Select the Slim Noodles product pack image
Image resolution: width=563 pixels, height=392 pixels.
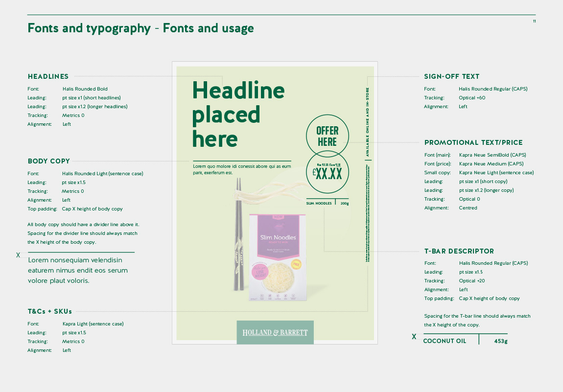click(x=278, y=257)
